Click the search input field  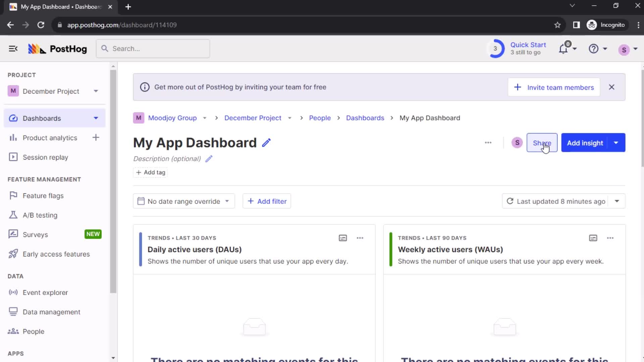152,49
